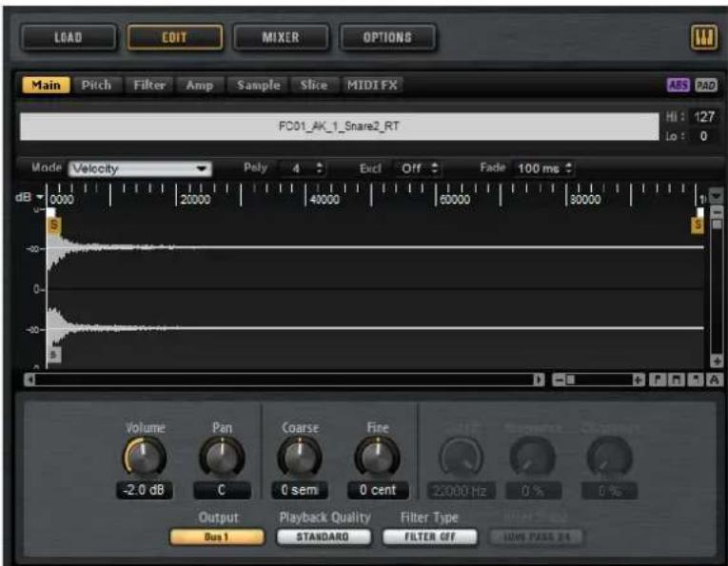Screen dimensions: 728x566
Task: Open the Filter Type FILTER OFF selector
Action: click(x=430, y=537)
